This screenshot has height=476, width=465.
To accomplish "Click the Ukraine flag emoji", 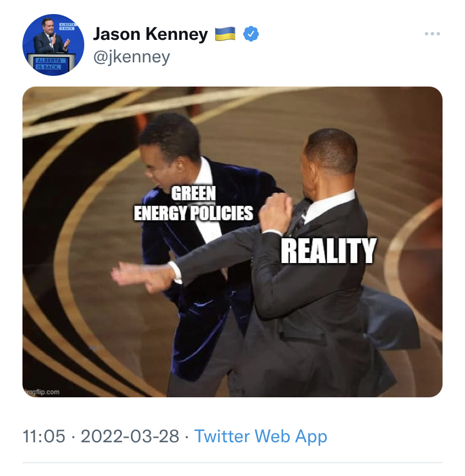I will coord(226,34).
